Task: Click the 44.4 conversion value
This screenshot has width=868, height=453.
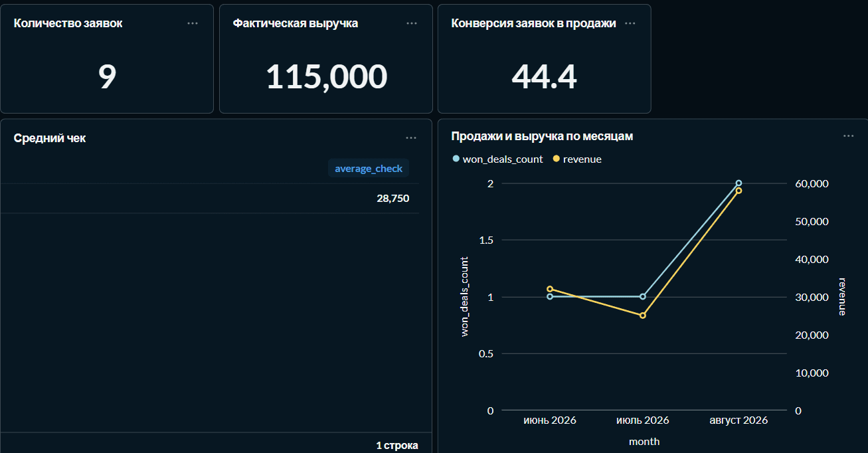Action: [544, 77]
